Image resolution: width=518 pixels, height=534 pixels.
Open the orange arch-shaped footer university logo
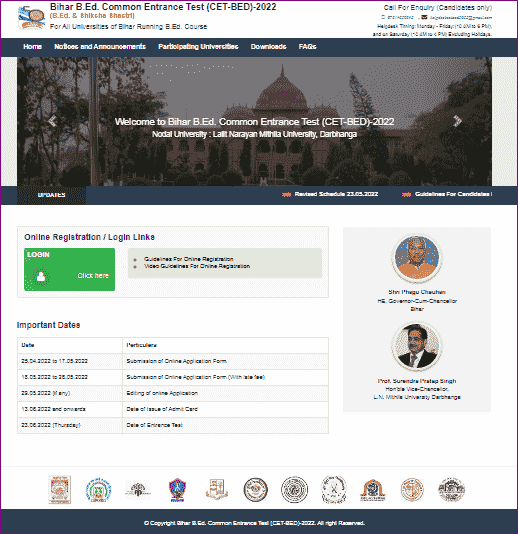coord(373,490)
